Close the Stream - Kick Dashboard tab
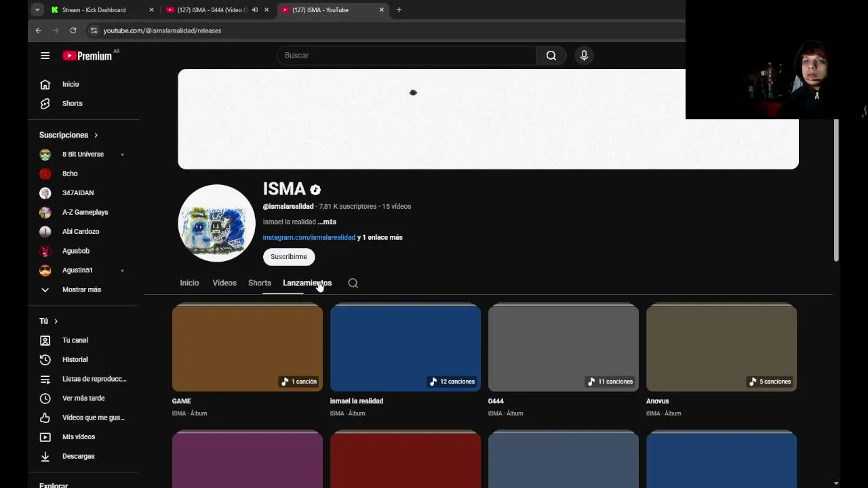 click(151, 10)
